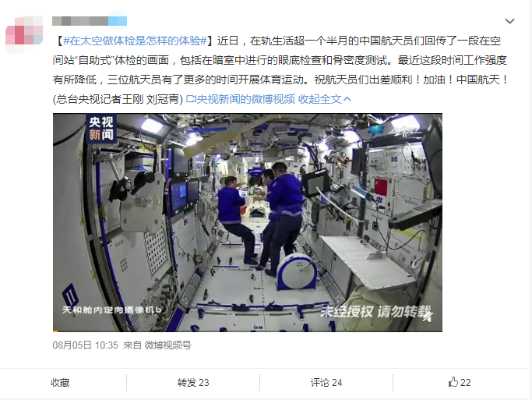Click 转发 23 to repost
This screenshot has width=532, height=400.
[193, 383]
